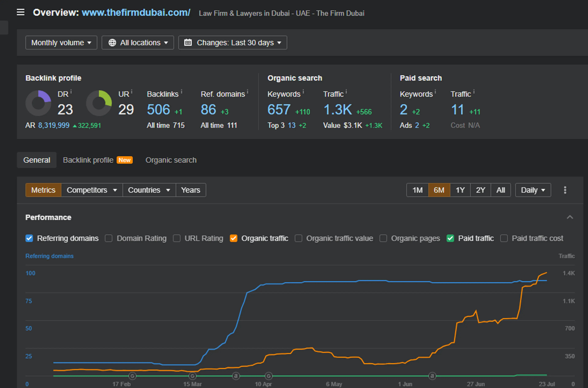The image size is (588, 388).
Task: Click the Organic search Keywords info icon
Action: 303,92
